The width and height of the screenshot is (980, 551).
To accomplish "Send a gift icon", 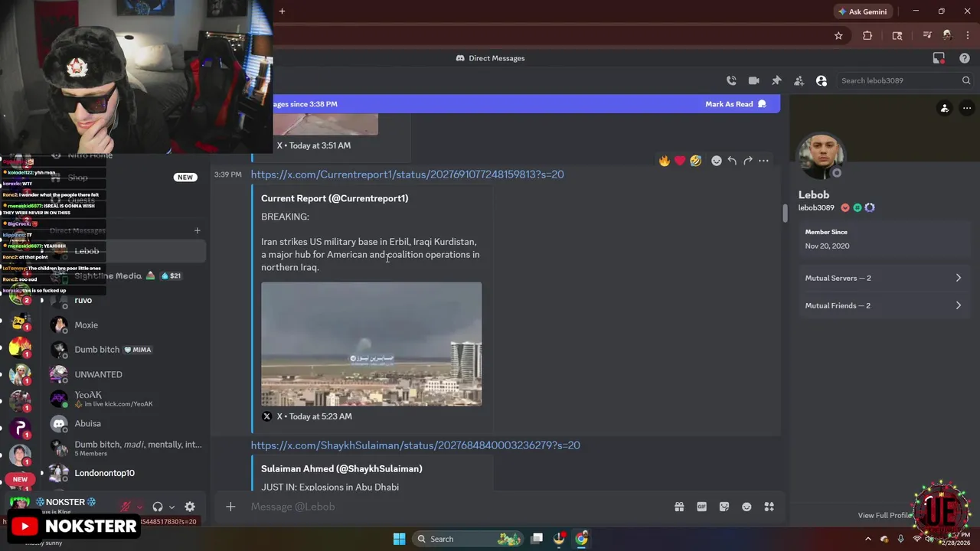I will point(679,507).
